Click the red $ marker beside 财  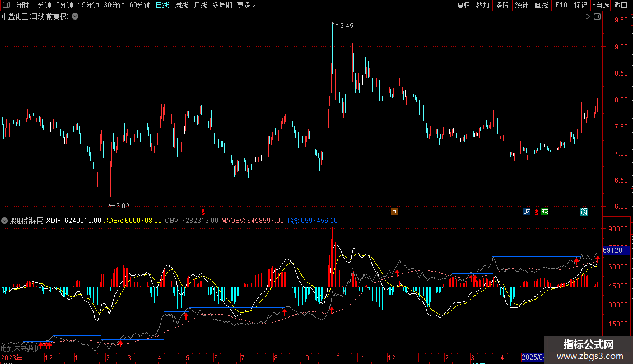click(x=536, y=212)
